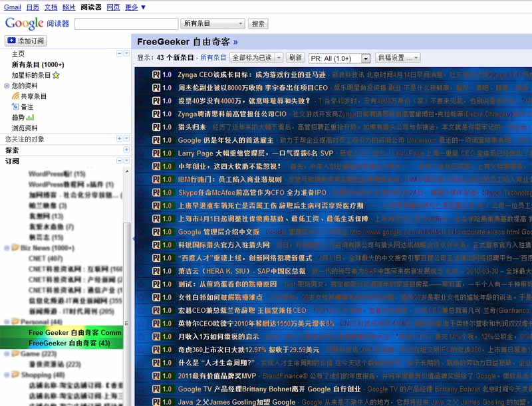532x406 pixels.
Task: Open the 供稿设置 dropdown
Action: (398, 58)
